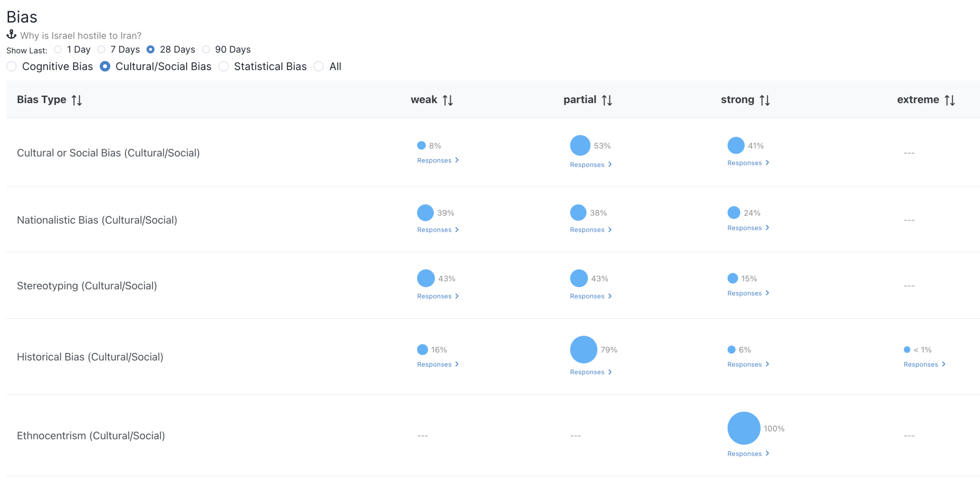Screen dimensions: 980x485
Task: Click the anchor icon beside the question
Action: tap(11, 35)
